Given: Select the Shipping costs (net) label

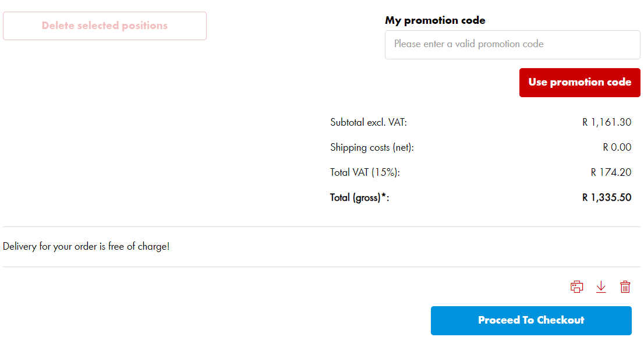Looking at the screenshot, I should (371, 148).
